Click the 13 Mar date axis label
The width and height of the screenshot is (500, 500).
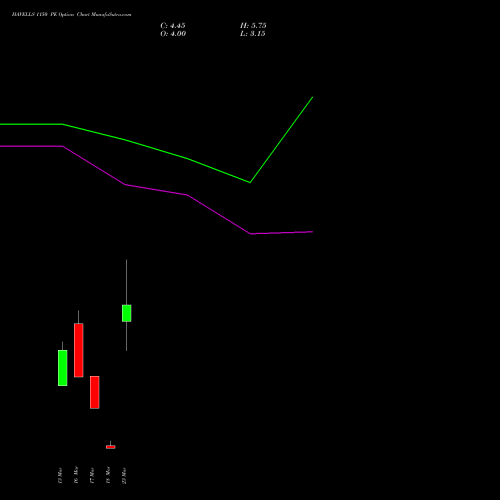coord(60,475)
